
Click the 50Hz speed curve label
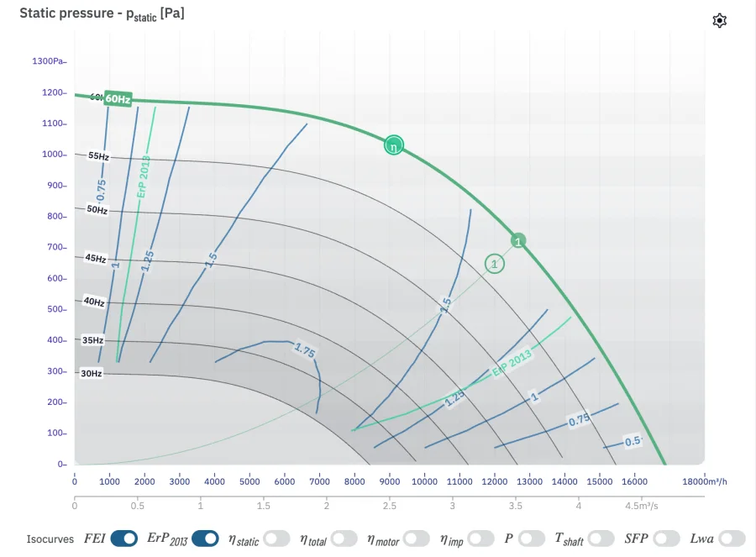[x=97, y=209]
